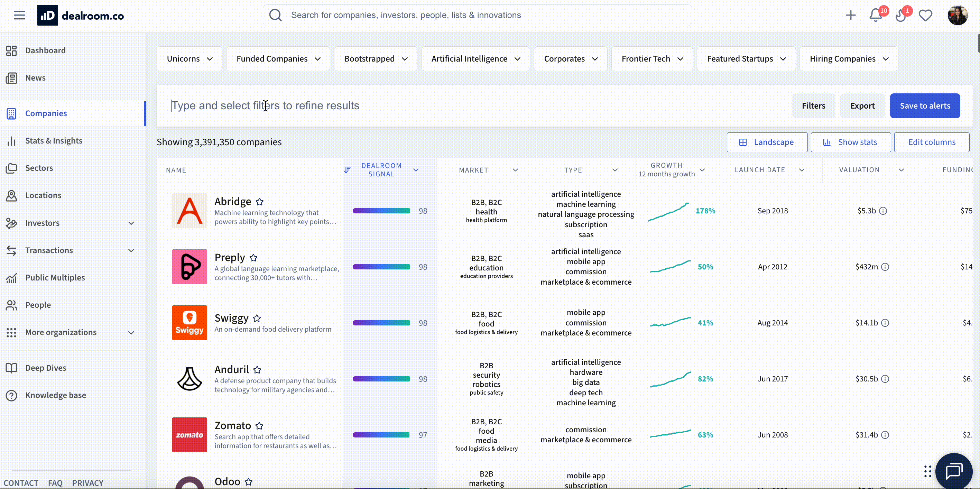Click the sort icon beside Dealroom Signal
This screenshot has width=980, height=489.
pos(347,170)
